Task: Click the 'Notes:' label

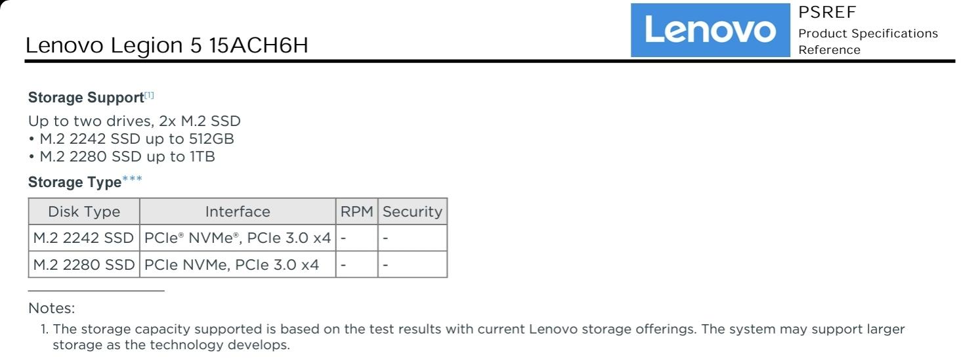Action: (52, 308)
